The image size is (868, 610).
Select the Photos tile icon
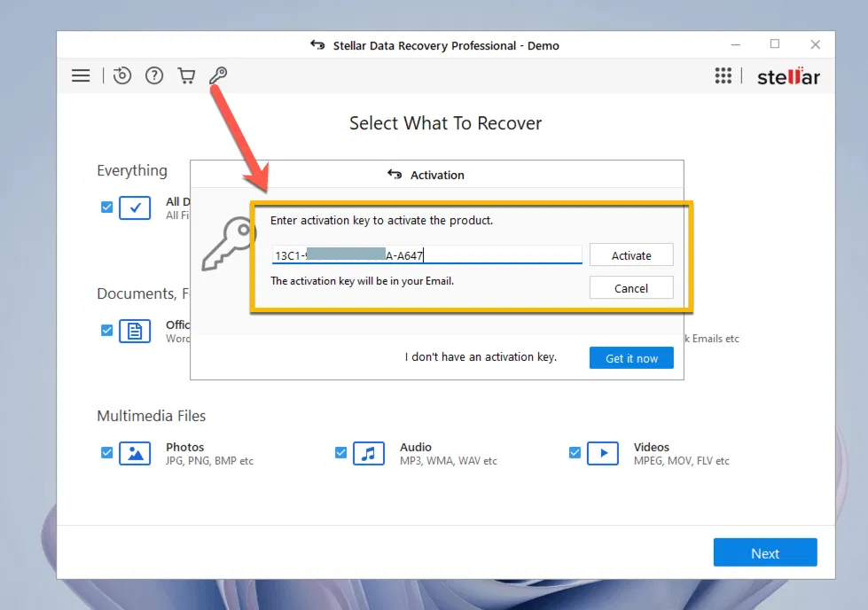(135, 453)
